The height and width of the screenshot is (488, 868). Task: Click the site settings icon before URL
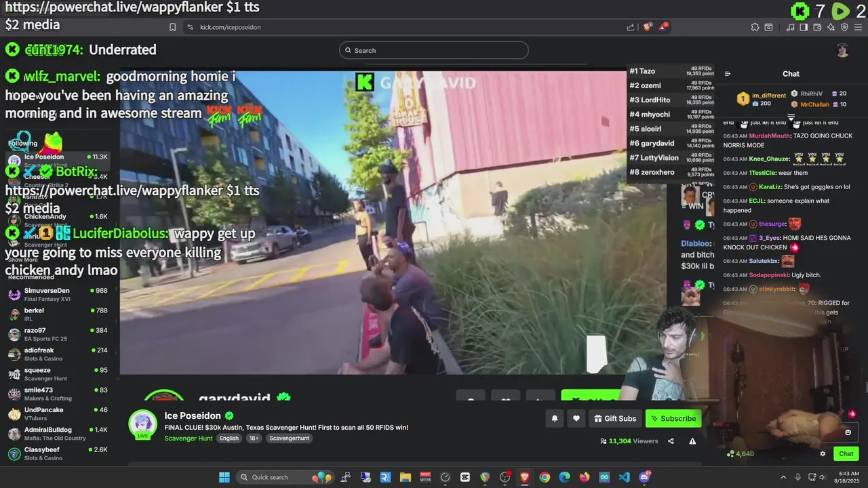tap(190, 27)
